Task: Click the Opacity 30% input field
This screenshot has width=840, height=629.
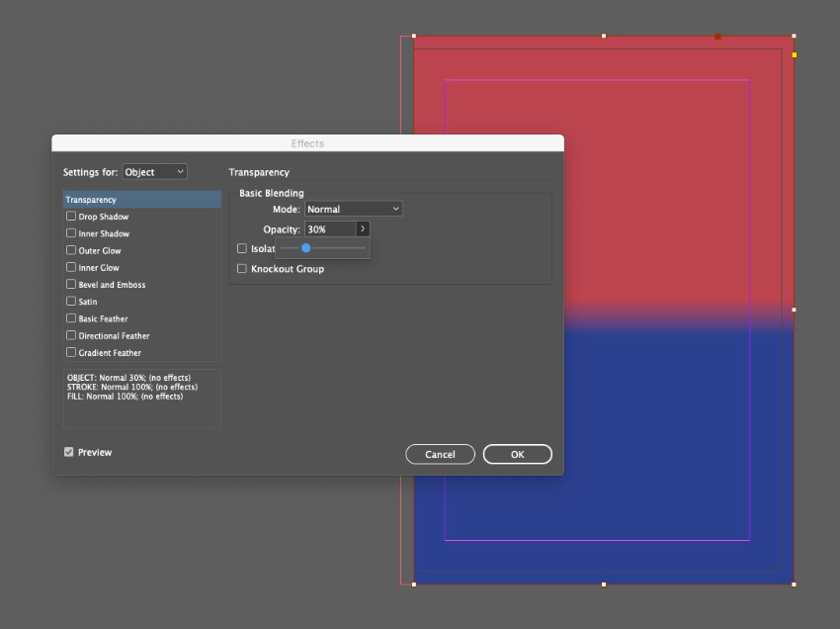Action: coord(330,229)
